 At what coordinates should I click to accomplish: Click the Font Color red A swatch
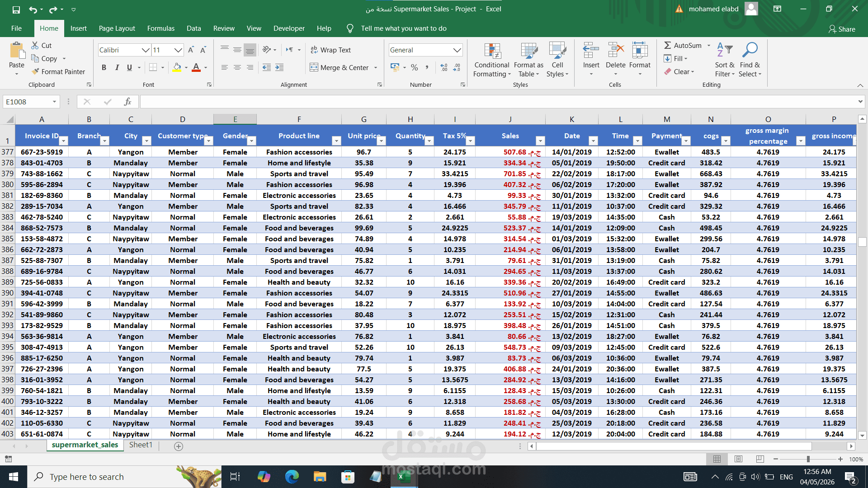point(196,67)
